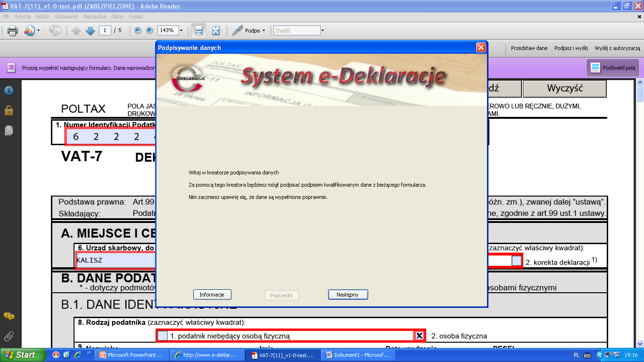Screen dimensions: 644x362
Task: Click the PL language indicator in tray
Action: coord(577,355)
